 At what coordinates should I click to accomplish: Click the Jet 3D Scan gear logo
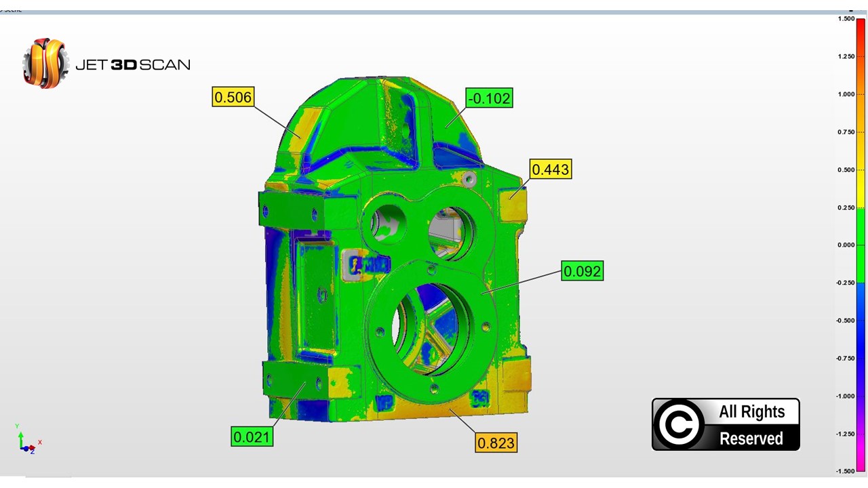pyautogui.click(x=45, y=63)
